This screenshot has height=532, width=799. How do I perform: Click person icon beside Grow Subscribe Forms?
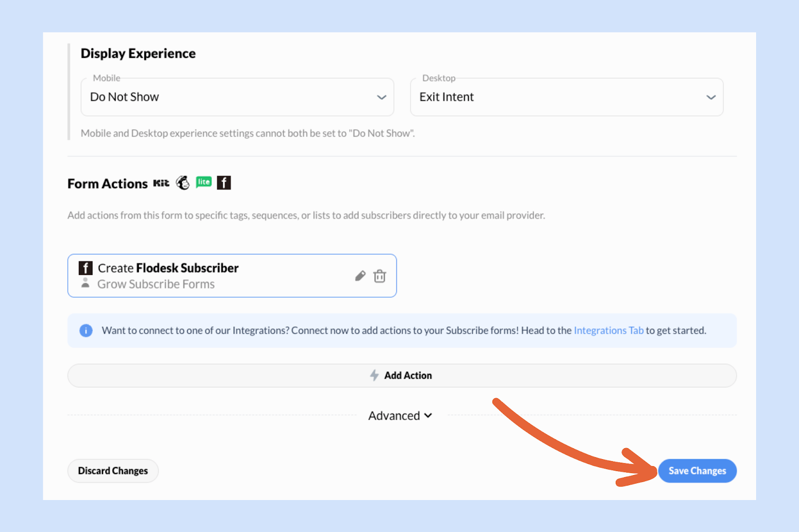coord(85,283)
